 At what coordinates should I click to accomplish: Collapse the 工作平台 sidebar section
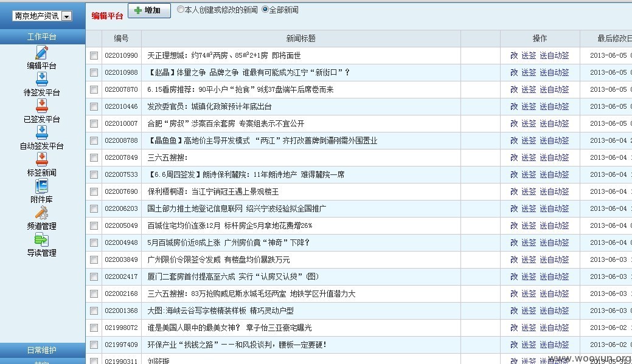coord(42,36)
